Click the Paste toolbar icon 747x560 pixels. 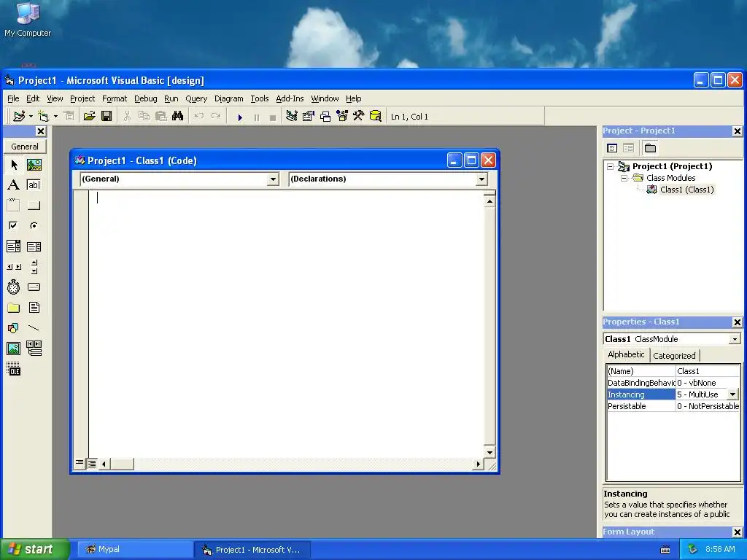pyautogui.click(x=160, y=116)
